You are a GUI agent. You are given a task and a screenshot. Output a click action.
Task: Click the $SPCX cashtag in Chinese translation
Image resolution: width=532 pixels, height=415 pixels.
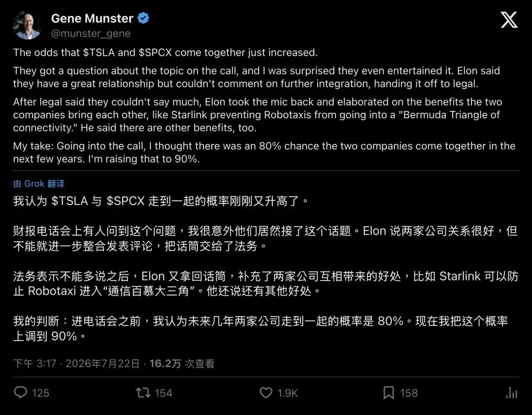(x=126, y=201)
